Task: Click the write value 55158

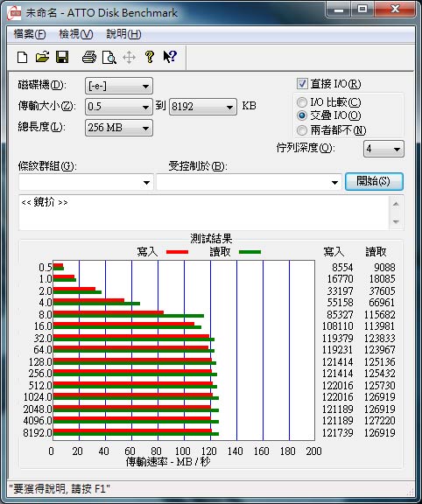Action: pos(340,303)
